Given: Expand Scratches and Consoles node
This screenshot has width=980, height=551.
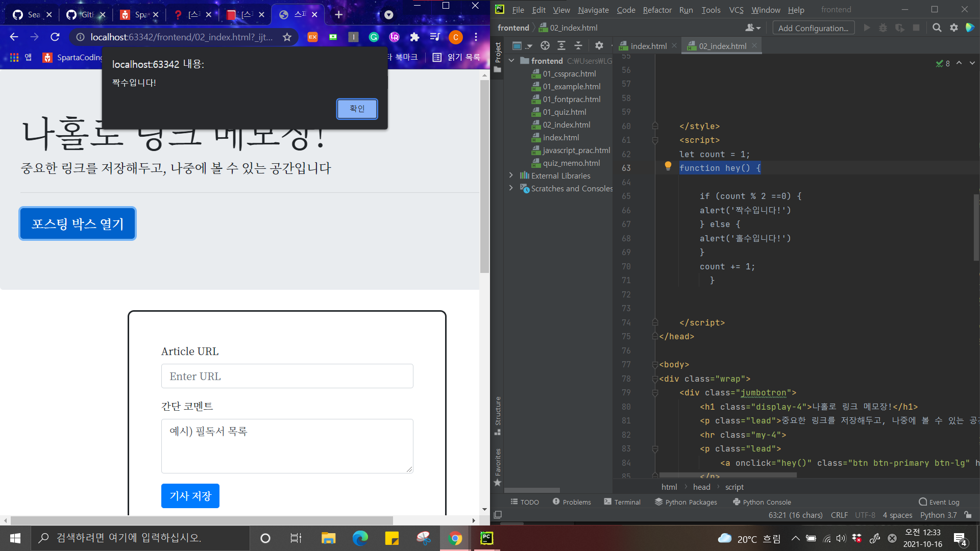Looking at the screenshot, I should point(511,188).
